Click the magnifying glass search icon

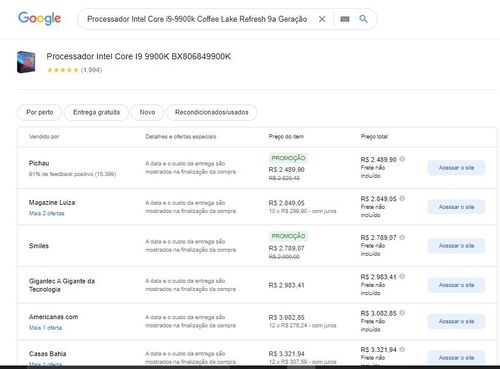click(363, 19)
